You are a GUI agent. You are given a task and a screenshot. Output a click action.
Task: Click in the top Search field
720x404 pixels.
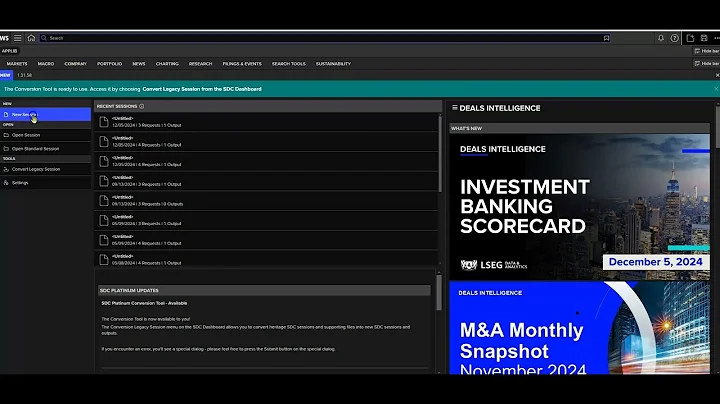(326, 38)
